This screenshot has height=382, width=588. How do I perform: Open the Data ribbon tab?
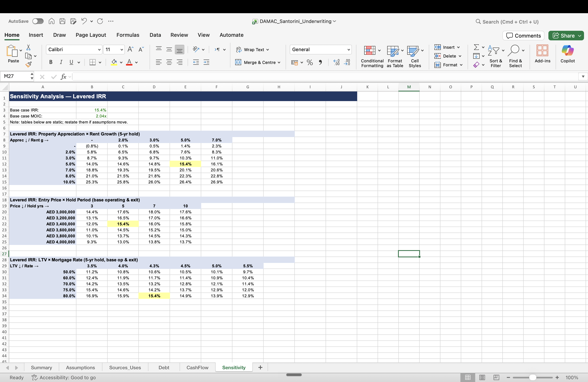pyautogui.click(x=155, y=35)
